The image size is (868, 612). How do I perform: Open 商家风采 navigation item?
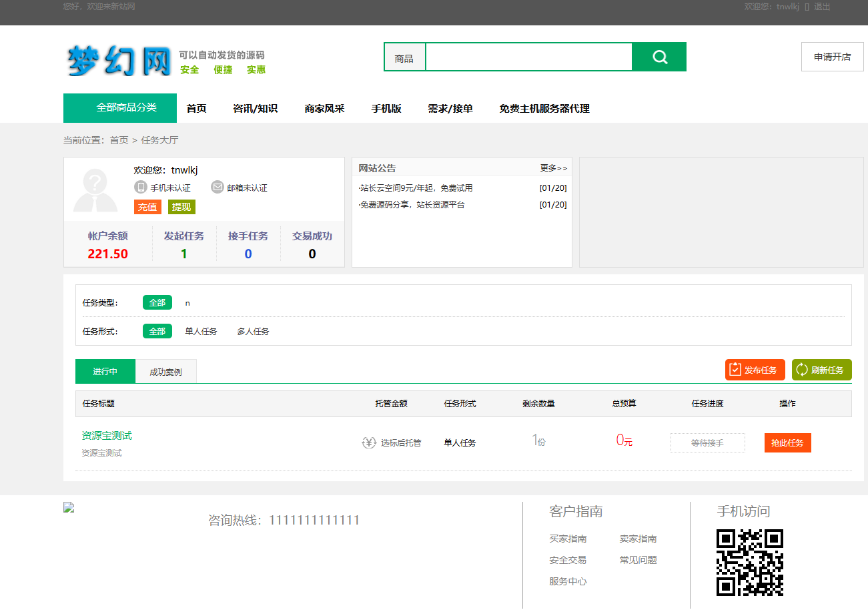click(x=325, y=109)
